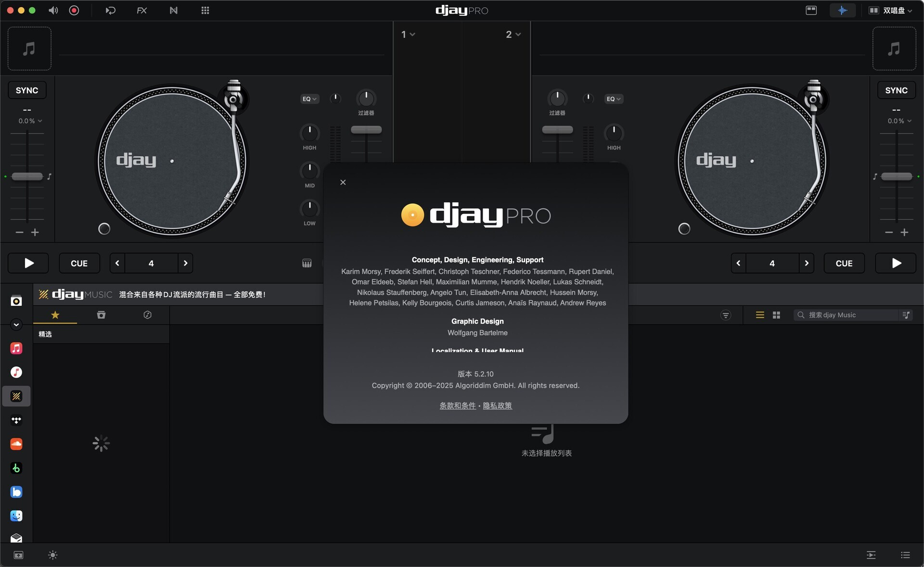Increase left deck loop length with the right arrow

(x=185, y=263)
